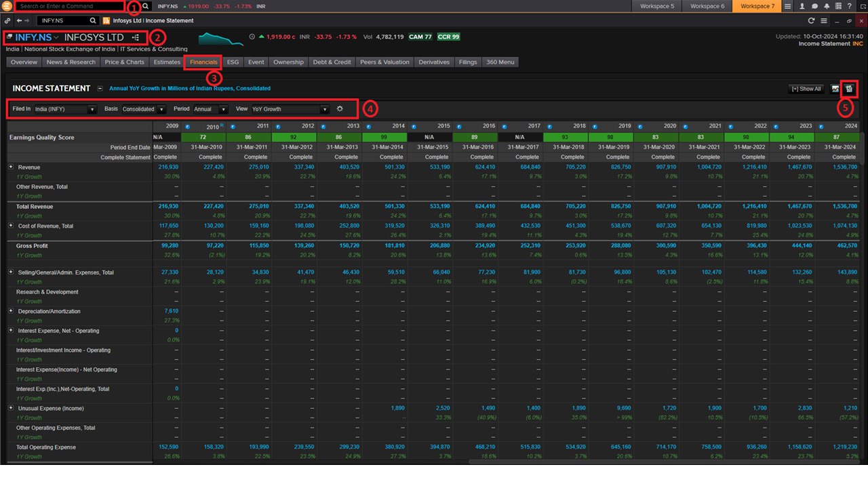This screenshot has height=488, width=868.
Task: Open the messenger chat bubble icon
Action: tap(814, 6)
